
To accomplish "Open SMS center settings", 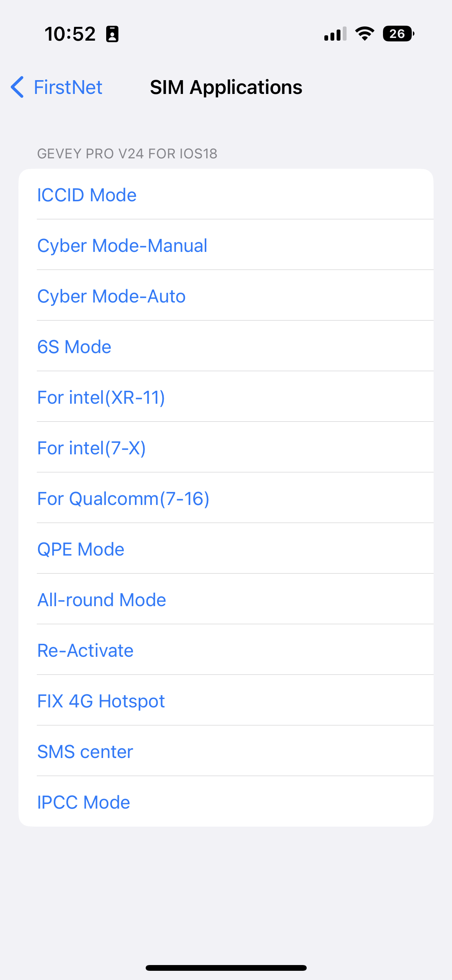I will 85,751.
